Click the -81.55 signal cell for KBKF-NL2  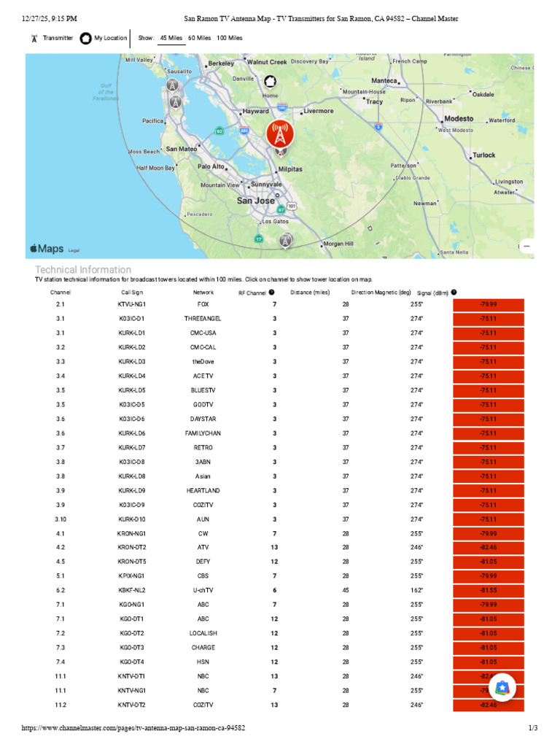click(489, 590)
